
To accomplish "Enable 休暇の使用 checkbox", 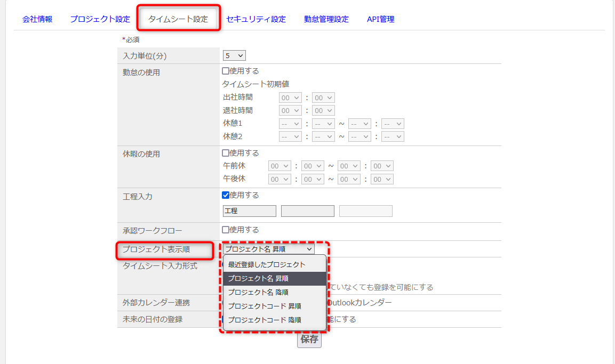I will [x=226, y=153].
